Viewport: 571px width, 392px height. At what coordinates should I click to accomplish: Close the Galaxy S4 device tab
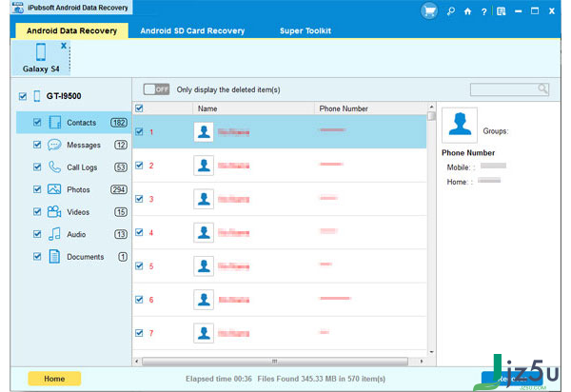(64, 46)
